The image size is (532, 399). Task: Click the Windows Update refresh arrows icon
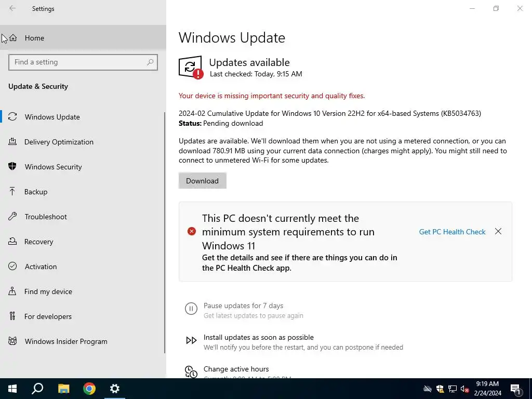coord(12,117)
